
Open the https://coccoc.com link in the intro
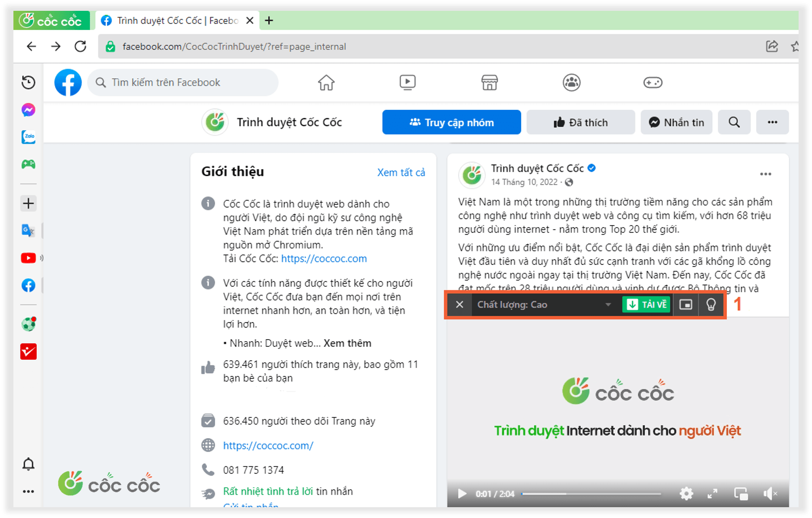click(x=324, y=259)
